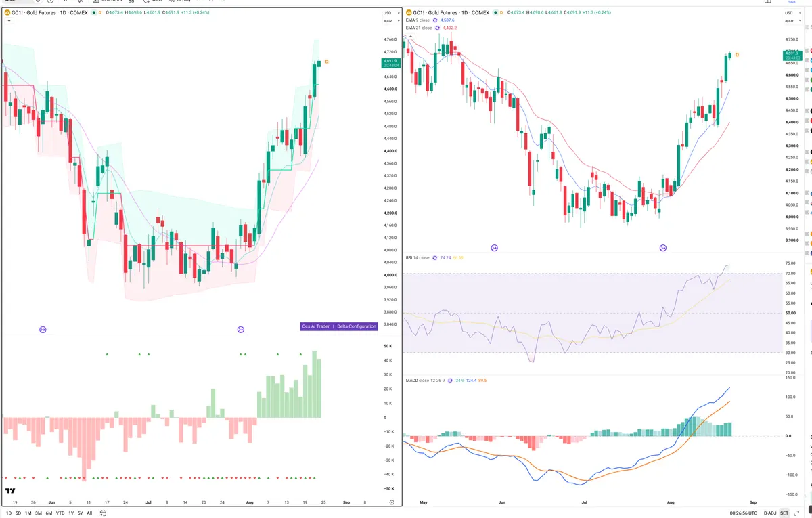This screenshot has height=518, width=812.
Task: Select the 5D time range
Action: click(x=18, y=513)
